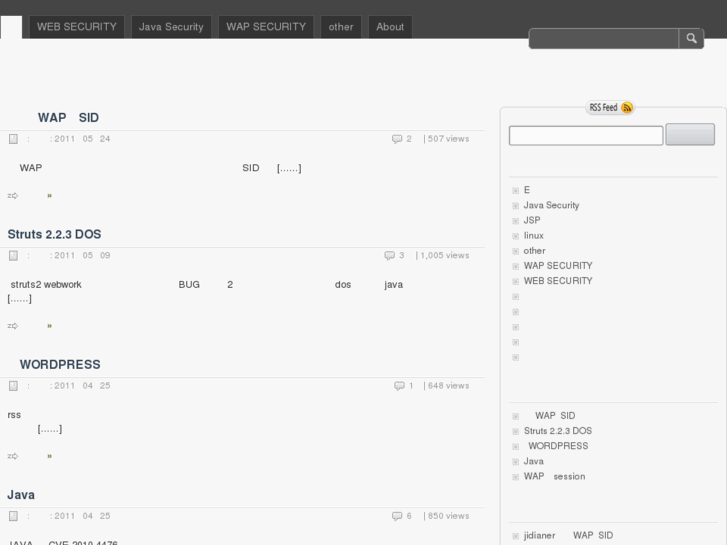The width and height of the screenshot is (727, 545).
Task: Click the document icon beside 2011 05 09
Action: (13, 256)
